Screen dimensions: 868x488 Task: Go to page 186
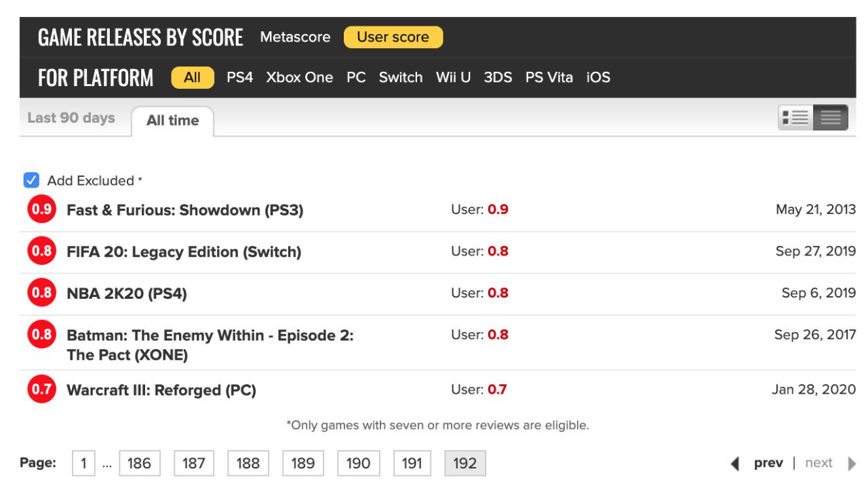[140, 464]
